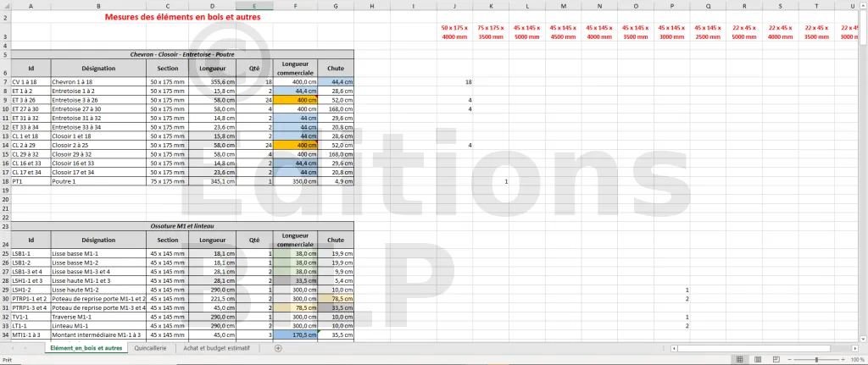Add a new sheet with plus icon

pos(278,348)
